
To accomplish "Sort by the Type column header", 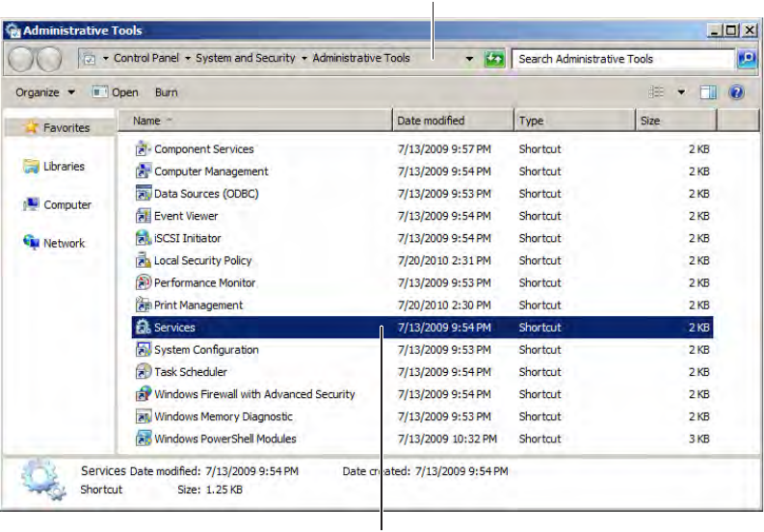I will pyautogui.click(x=575, y=120).
